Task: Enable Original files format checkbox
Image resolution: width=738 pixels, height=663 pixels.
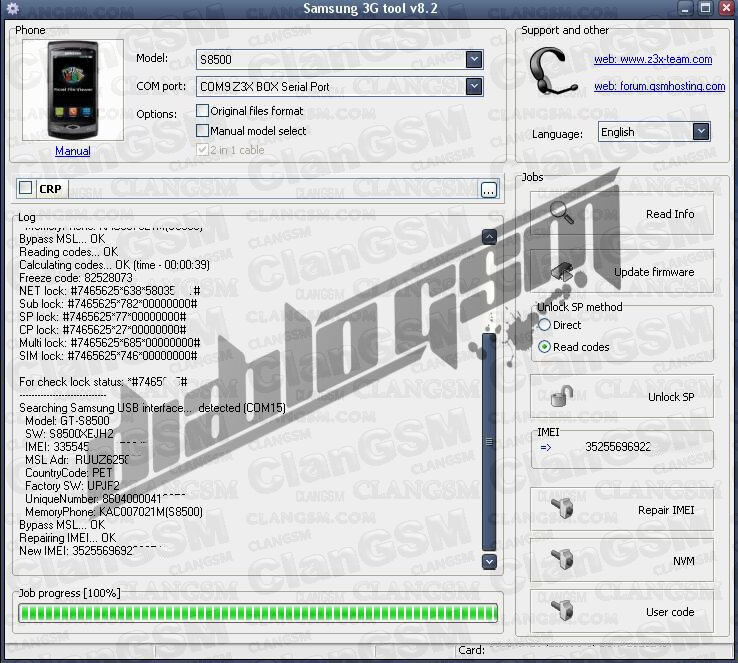Action: point(202,111)
